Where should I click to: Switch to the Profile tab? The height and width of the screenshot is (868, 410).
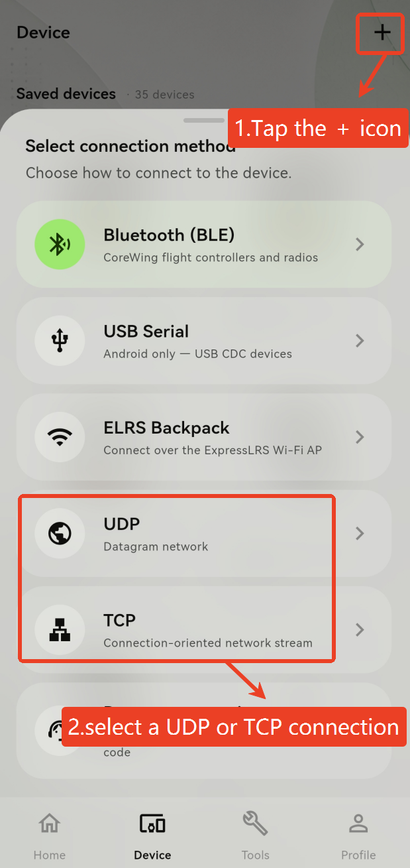click(x=358, y=836)
